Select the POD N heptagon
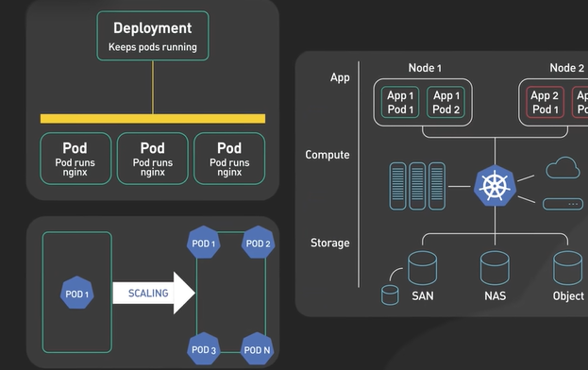This screenshot has height=370, width=588. pyautogui.click(x=257, y=349)
